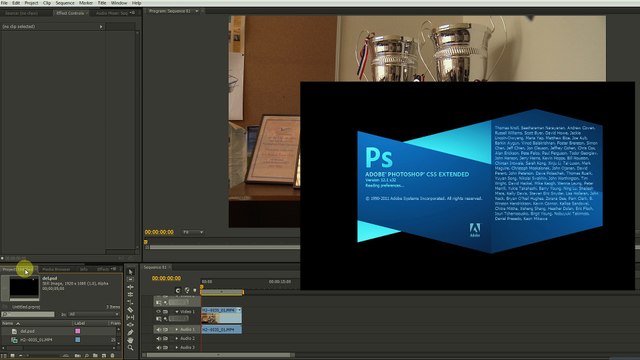640x360 pixels.
Task: Click the del.psd preview thumbnail
Action: click(24, 287)
